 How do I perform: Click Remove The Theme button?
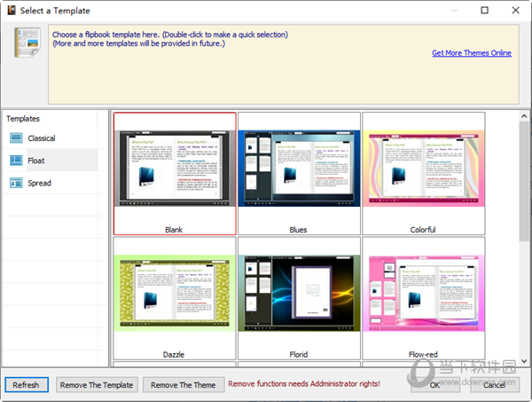tap(184, 384)
